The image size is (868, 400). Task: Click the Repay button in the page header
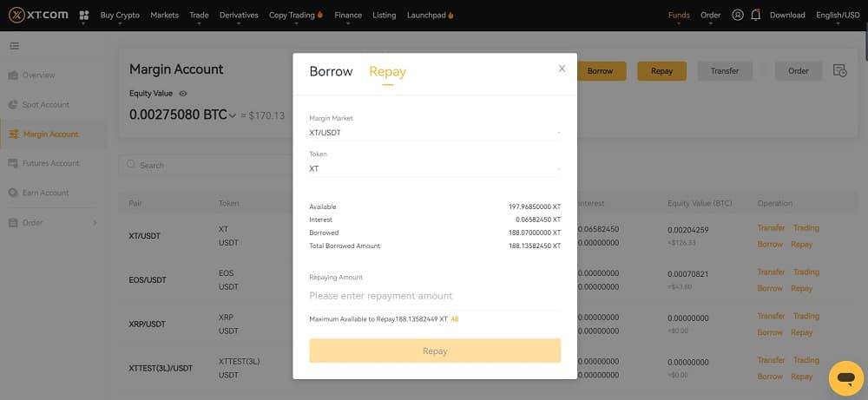click(661, 71)
